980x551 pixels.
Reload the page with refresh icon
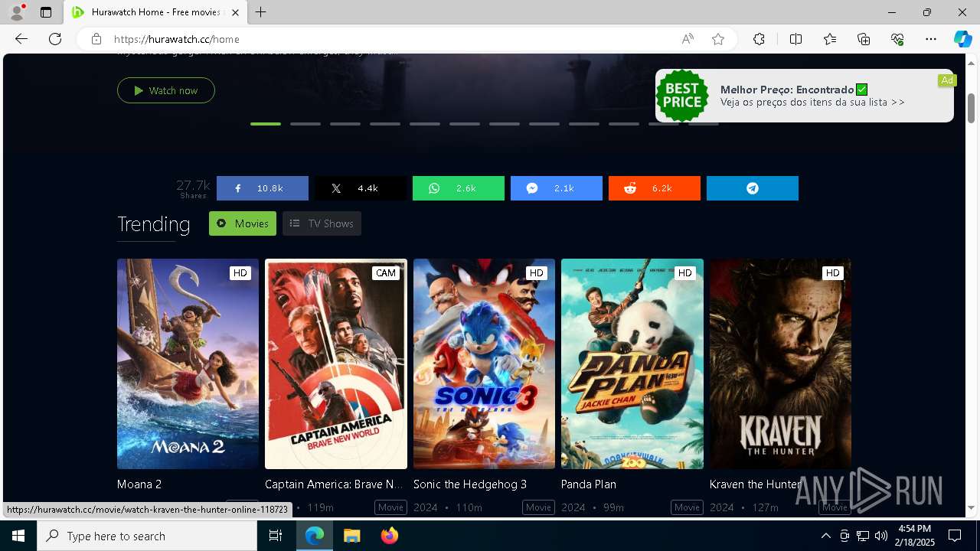coord(55,39)
